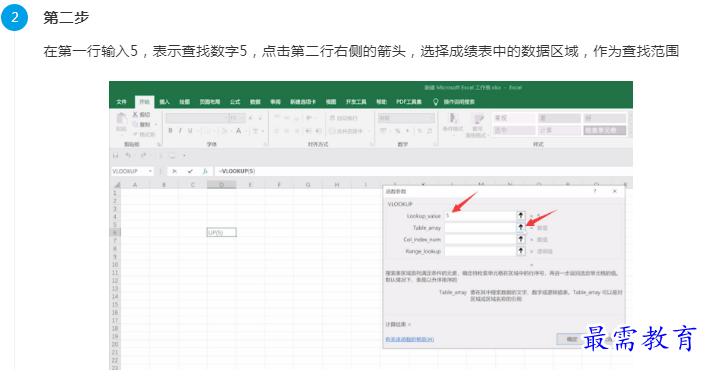Open the Insert Function fx button

[x=205, y=171]
